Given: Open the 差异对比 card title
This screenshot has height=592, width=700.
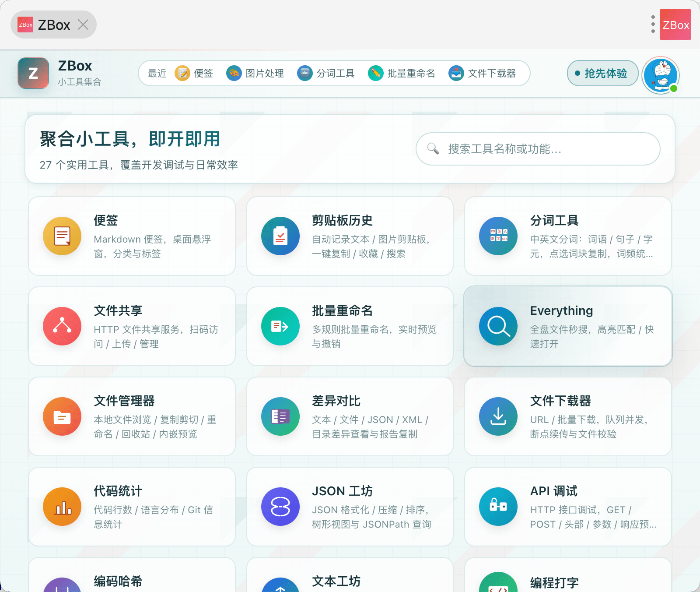Looking at the screenshot, I should click(336, 401).
